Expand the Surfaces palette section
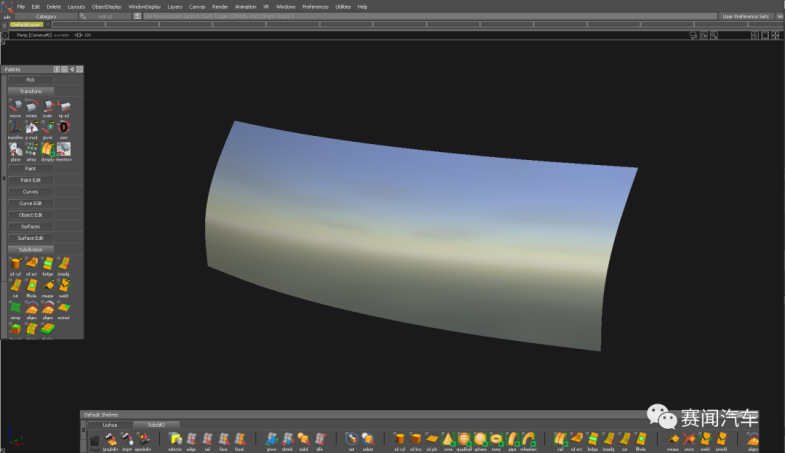Screen dimensions: 785x453 tap(31, 226)
